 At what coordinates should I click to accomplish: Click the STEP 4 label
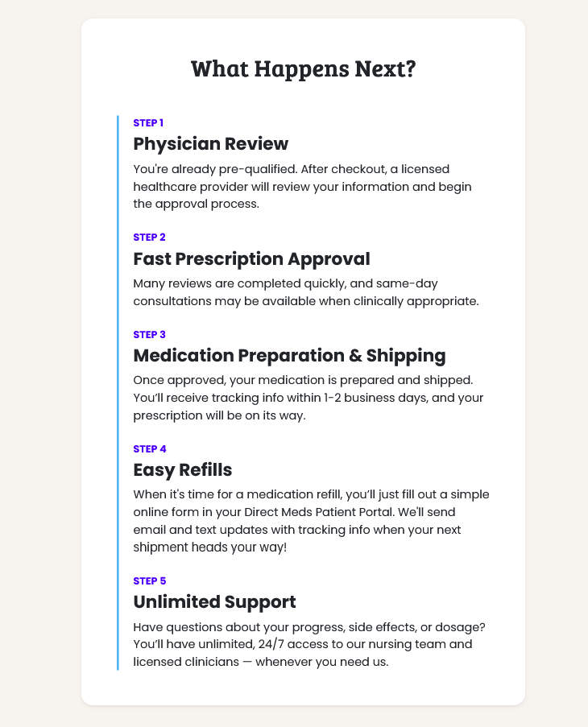coord(150,448)
